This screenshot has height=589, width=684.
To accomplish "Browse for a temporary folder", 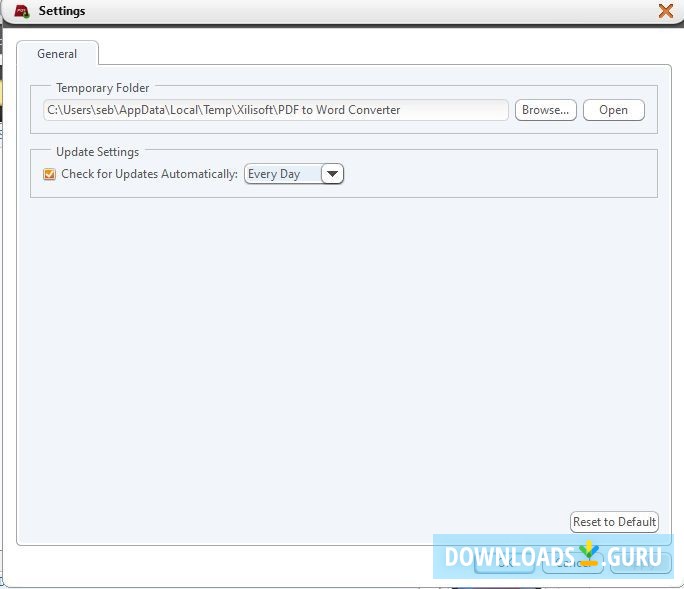I will 545,110.
